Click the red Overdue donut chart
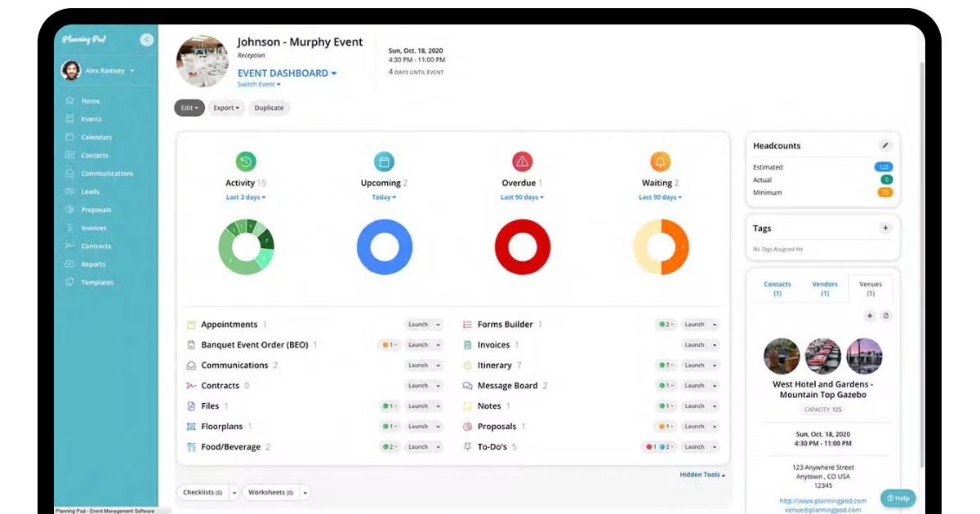 click(x=522, y=246)
